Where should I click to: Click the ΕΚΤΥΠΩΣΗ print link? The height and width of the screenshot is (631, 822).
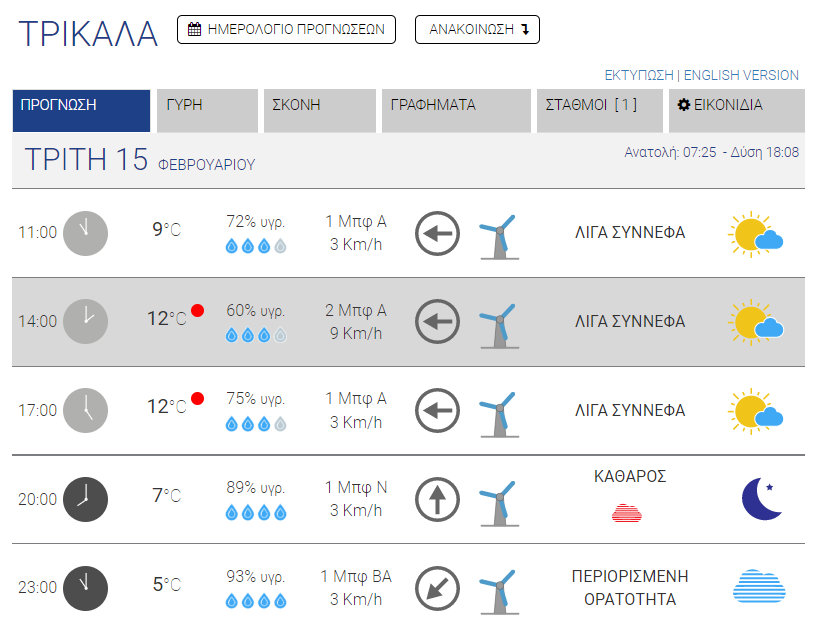click(639, 75)
